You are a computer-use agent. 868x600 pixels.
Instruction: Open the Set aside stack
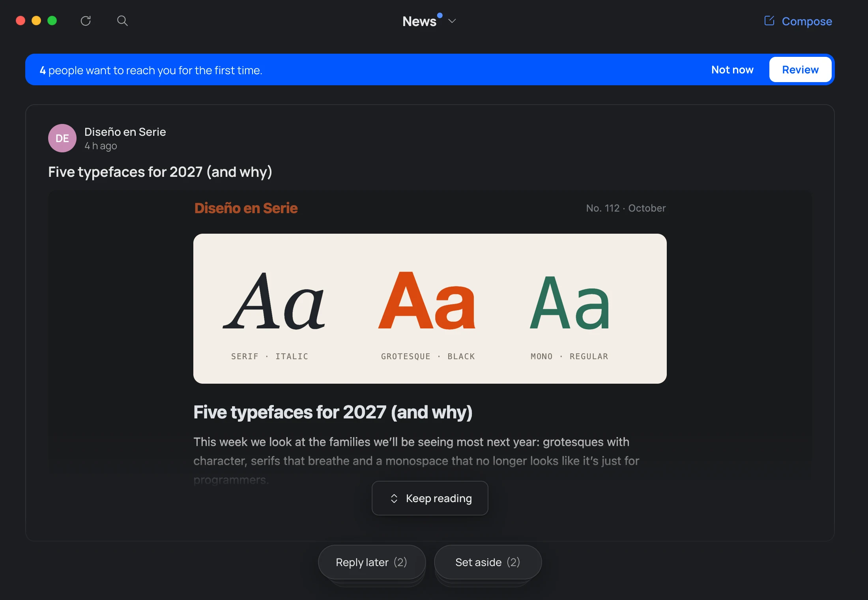(x=488, y=562)
